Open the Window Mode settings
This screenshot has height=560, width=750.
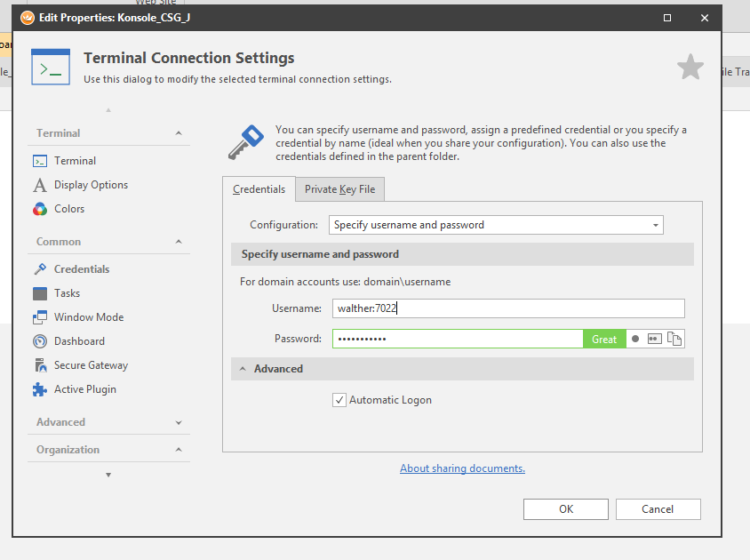coord(88,317)
